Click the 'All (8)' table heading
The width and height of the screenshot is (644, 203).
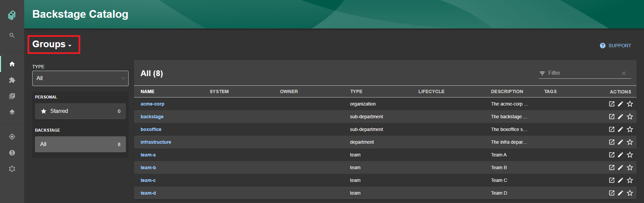[152, 73]
